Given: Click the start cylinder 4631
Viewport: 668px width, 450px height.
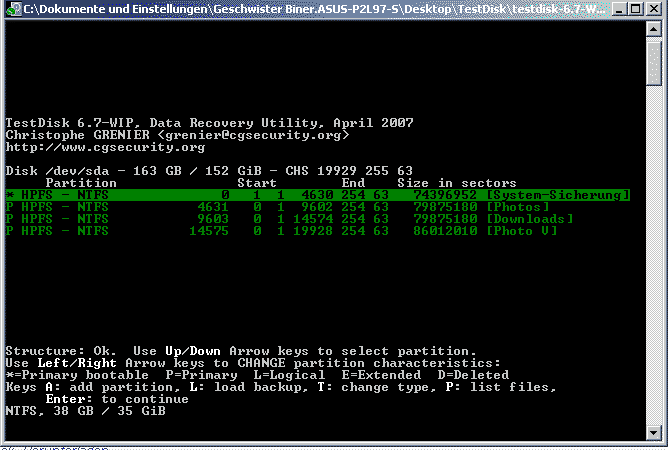Looking at the screenshot, I should pos(213,207).
